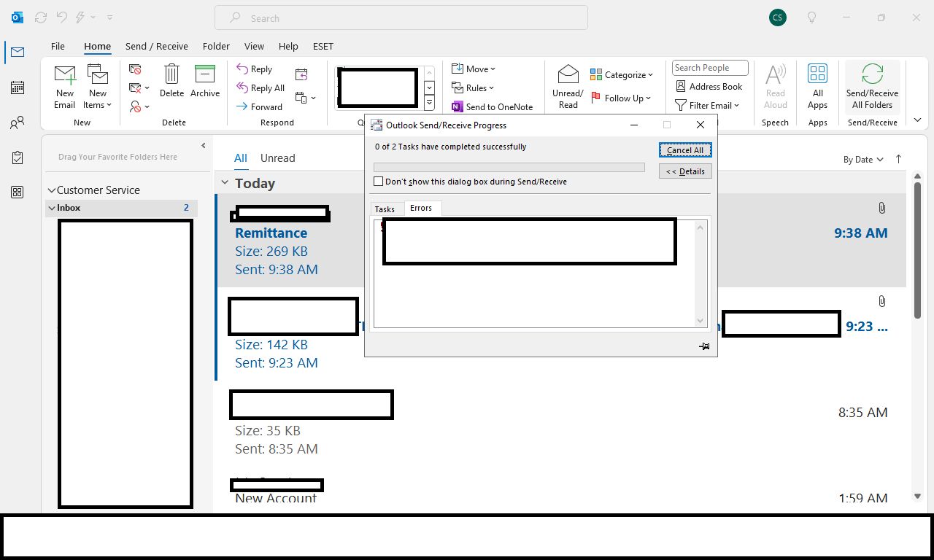
Task: Open the Mail view in sidebar
Action: [17, 52]
